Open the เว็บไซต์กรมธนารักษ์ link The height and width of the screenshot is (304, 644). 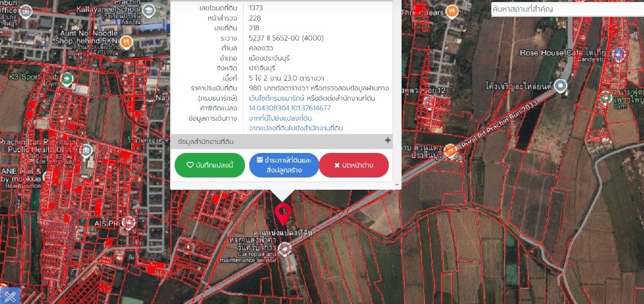pyautogui.click(x=277, y=98)
